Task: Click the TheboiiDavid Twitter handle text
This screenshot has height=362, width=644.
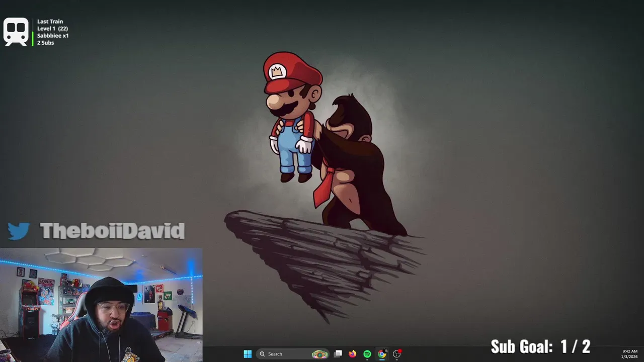Action: [112, 231]
